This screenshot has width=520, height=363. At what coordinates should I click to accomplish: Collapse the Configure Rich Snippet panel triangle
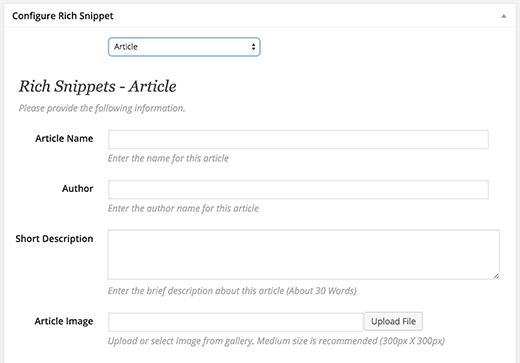504,16
